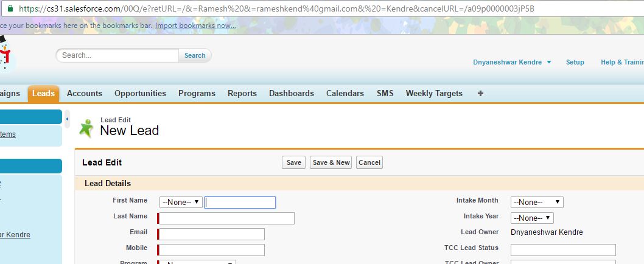The height and width of the screenshot is (264, 644).
Task: Open the Dnyaneshwar Kendre user menu arrow
Action: (x=548, y=63)
